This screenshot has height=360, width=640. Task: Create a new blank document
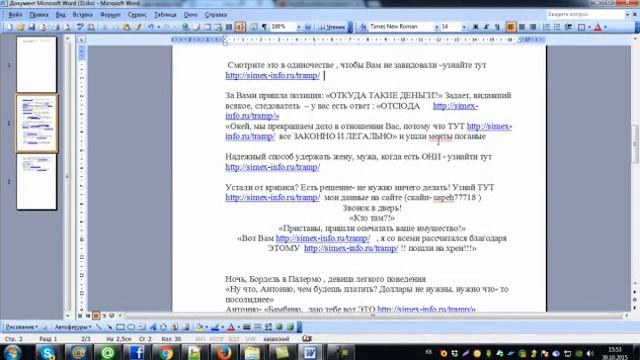pyautogui.click(x=9, y=27)
